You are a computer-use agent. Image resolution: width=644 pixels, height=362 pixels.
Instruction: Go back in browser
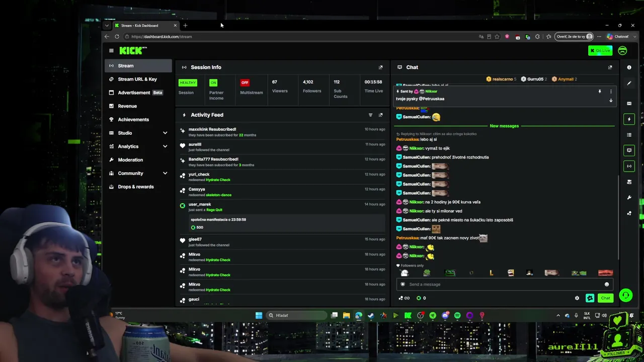[x=107, y=37]
